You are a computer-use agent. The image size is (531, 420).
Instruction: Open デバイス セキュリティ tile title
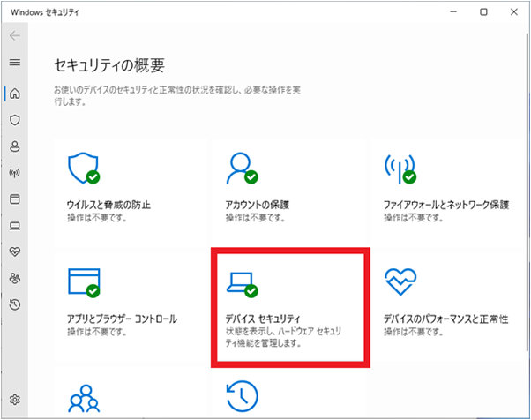point(263,319)
